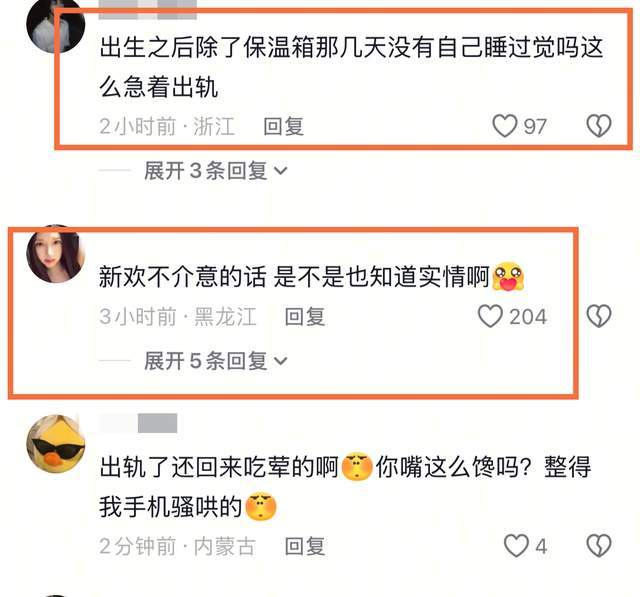Open the duck avatar with sunglasses
The image size is (640, 597).
click(56, 444)
